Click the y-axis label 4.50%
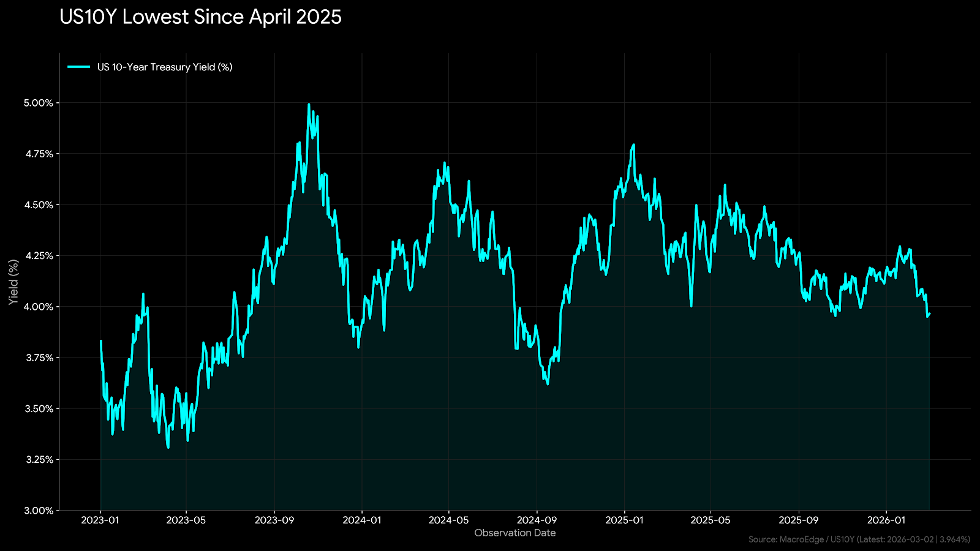 pyautogui.click(x=39, y=204)
